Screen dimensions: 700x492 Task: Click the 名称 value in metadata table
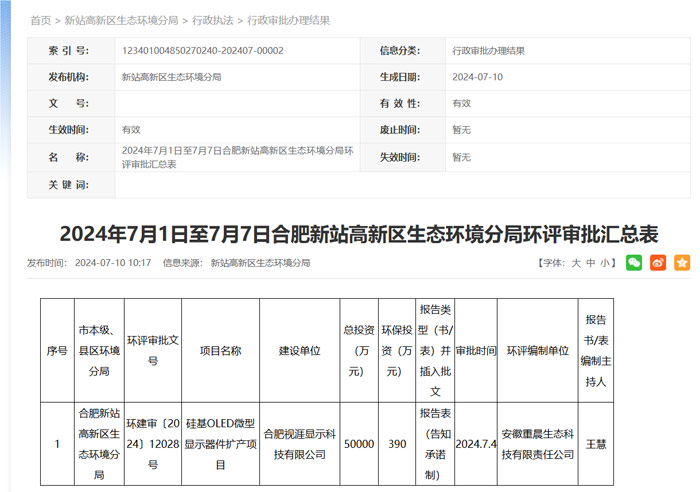[x=238, y=157]
